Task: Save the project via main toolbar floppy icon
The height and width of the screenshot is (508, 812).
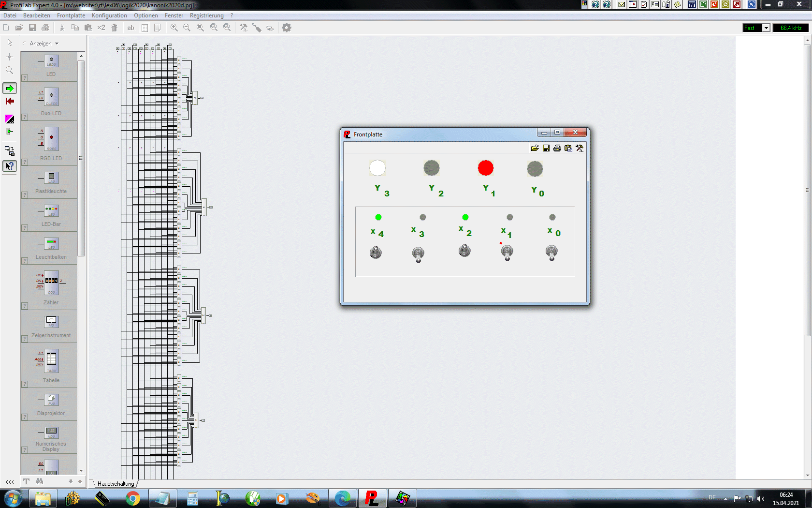Action: click(32, 28)
